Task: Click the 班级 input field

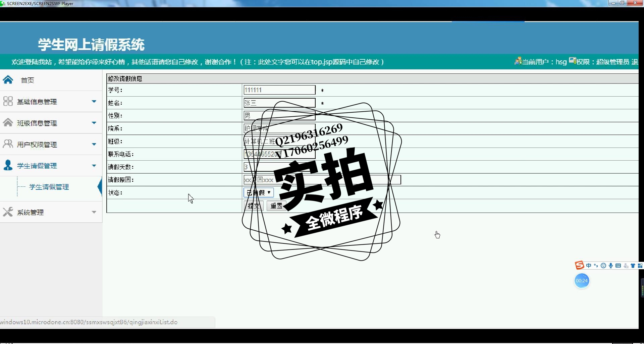Action: 279,141
